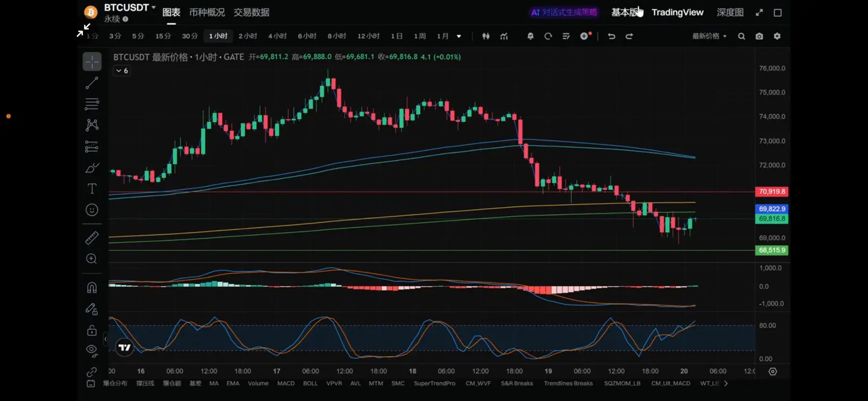Open symbol search magnifier icon

pos(742,36)
